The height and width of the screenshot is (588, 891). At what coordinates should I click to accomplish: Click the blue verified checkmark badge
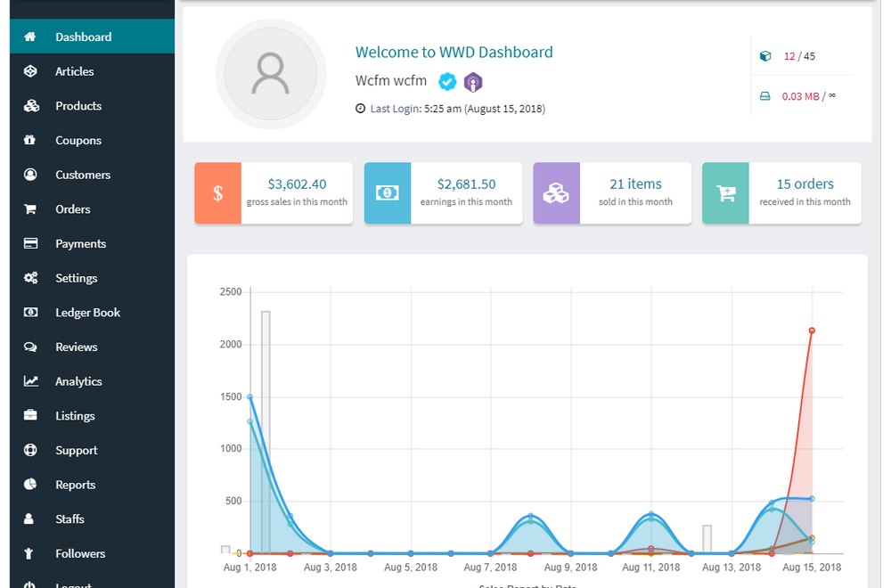click(448, 82)
